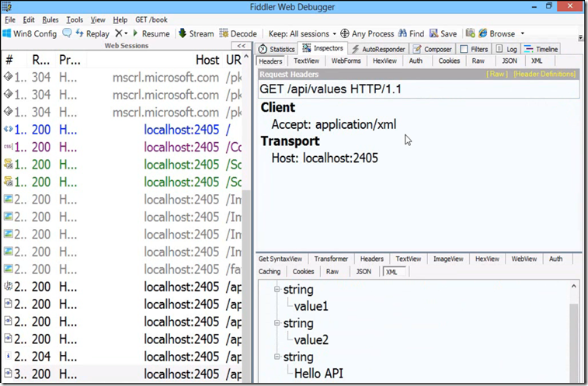Select the value1 XML node

(311, 306)
